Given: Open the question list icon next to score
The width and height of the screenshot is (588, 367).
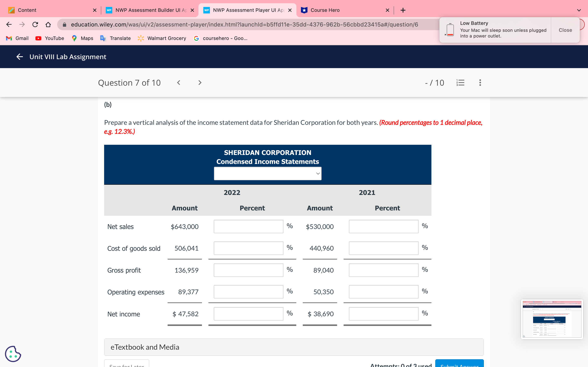Looking at the screenshot, I should point(460,83).
